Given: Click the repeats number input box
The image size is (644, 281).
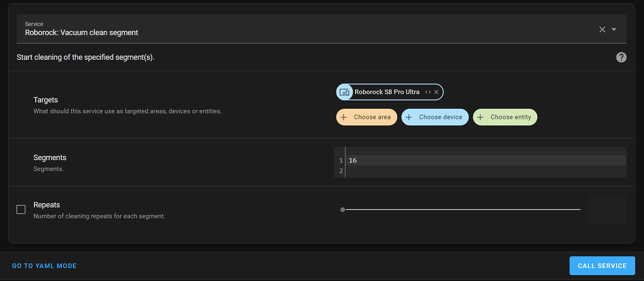Looking at the screenshot, I should 608,210.
